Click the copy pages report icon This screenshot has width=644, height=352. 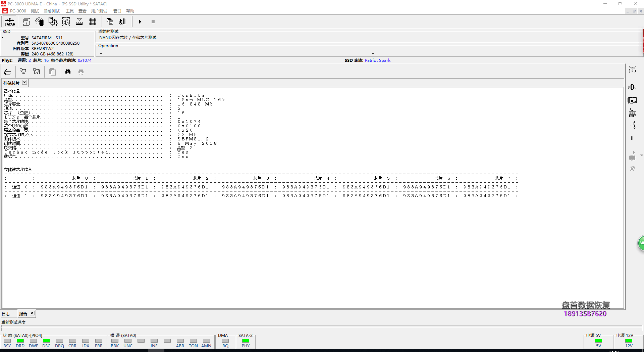pyautogui.click(x=52, y=72)
